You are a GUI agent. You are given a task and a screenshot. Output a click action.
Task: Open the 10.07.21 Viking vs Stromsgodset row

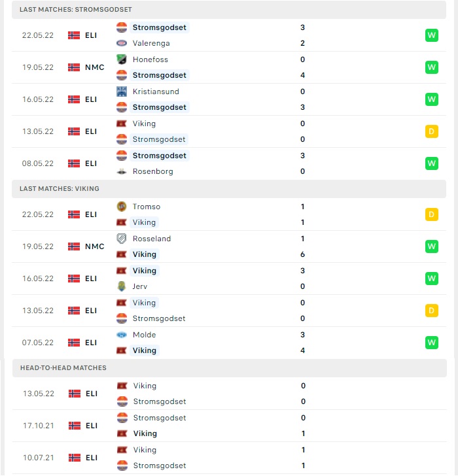[230, 458]
